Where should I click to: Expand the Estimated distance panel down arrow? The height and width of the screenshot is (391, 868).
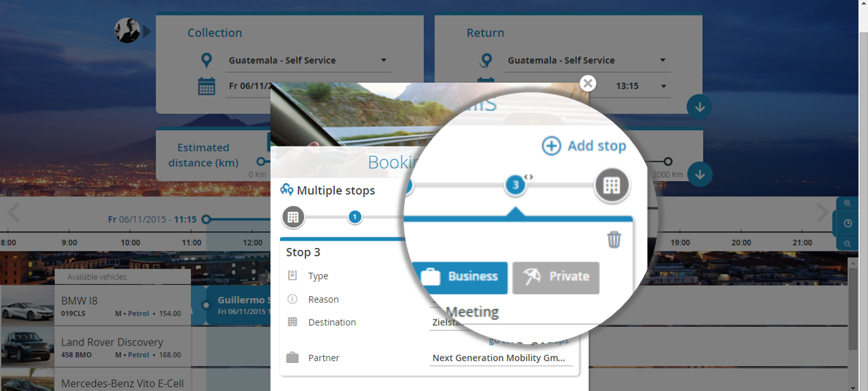pos(700,174)
